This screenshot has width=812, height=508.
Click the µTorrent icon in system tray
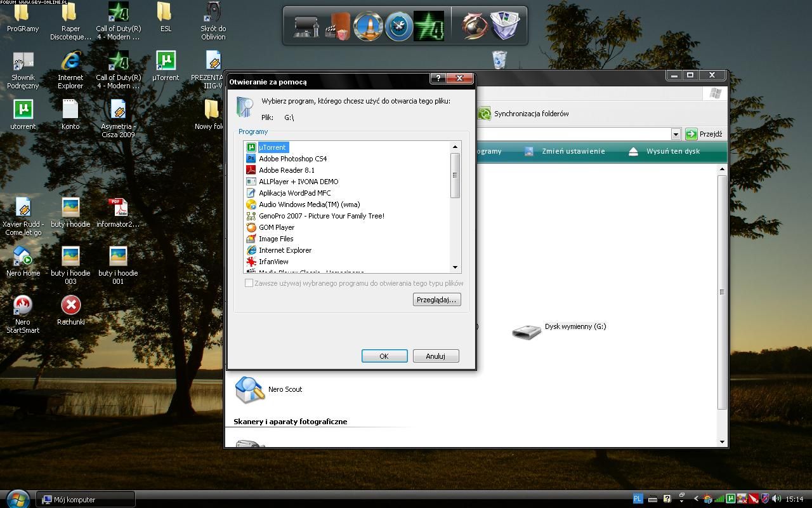click(731, 499)
